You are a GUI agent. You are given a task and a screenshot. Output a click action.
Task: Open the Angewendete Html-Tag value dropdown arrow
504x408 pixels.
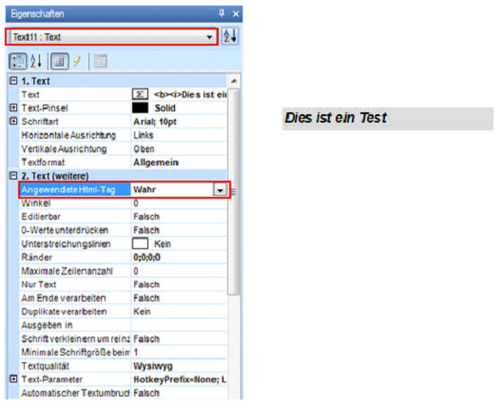point(220,190)
